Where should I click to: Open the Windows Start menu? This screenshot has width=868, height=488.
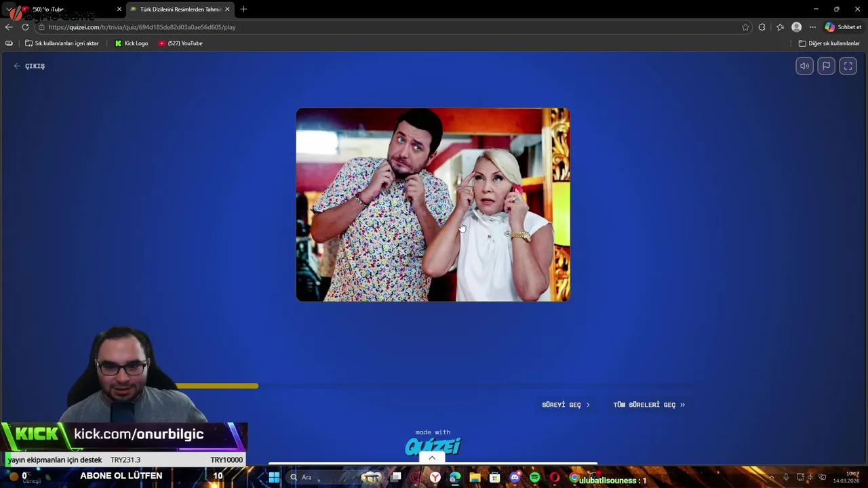point(274,477)
